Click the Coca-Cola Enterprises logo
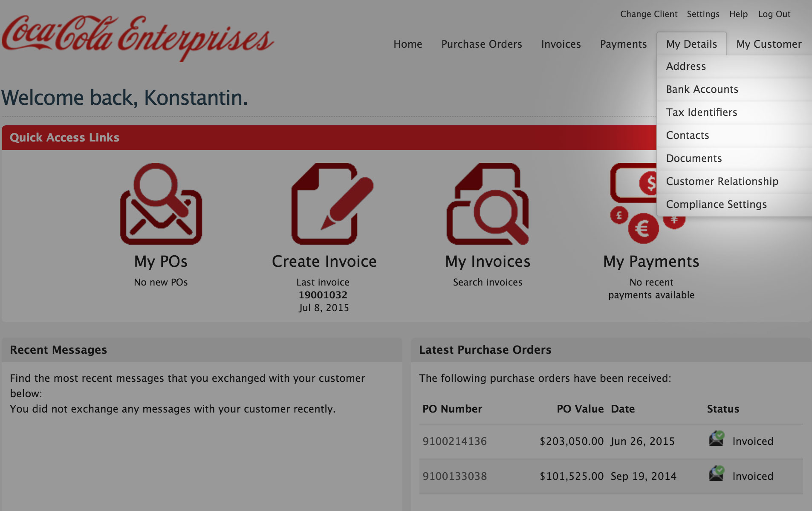Viewport: 812px width, 511px height. coord(138,38)
